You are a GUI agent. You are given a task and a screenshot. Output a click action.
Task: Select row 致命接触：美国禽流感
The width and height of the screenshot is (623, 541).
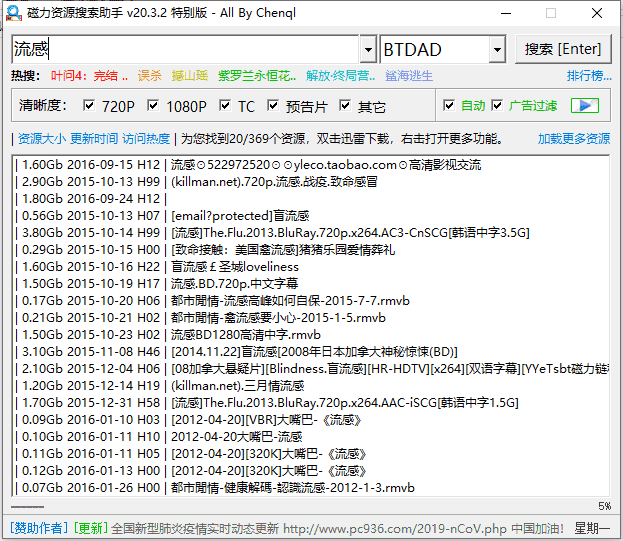tap(311, 250)
